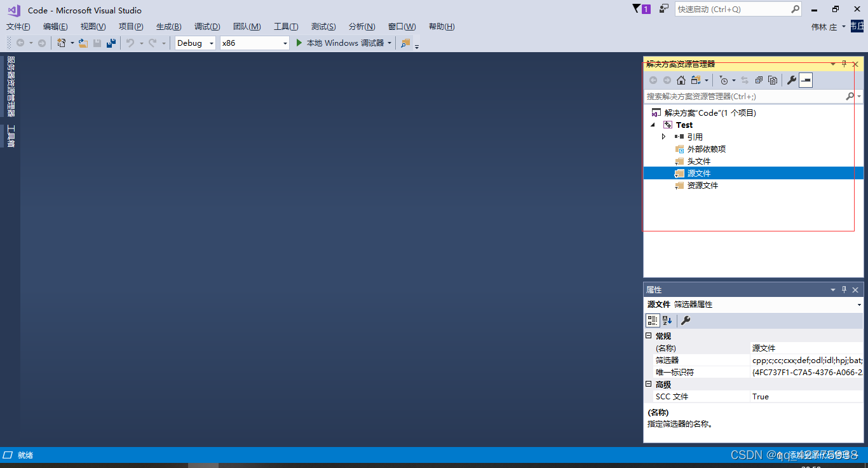Open the 生成(B) menu
The height and width of the screenshot is (468, 868).
click(x=168, y=27)
